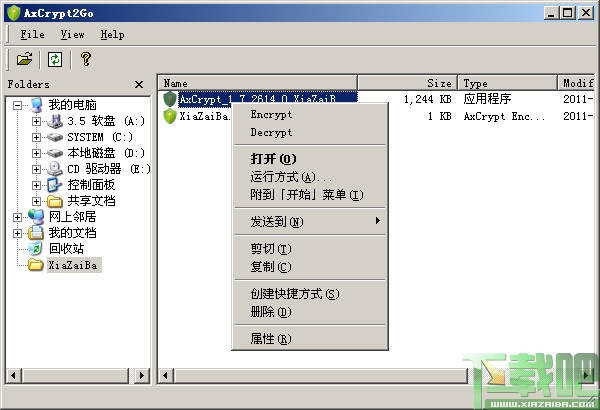Click the 回收站 recycle bin icon
600x410 pixels.
click(35, 248)
